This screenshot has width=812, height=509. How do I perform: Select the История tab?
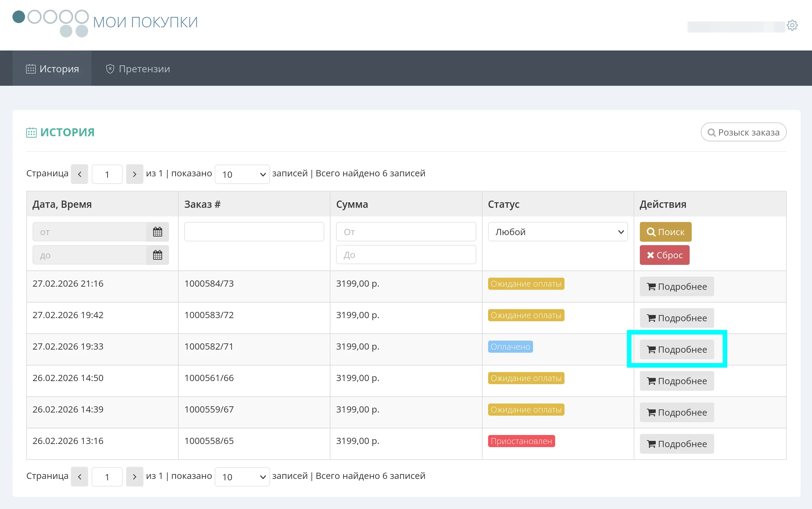[x=53, y=69]
